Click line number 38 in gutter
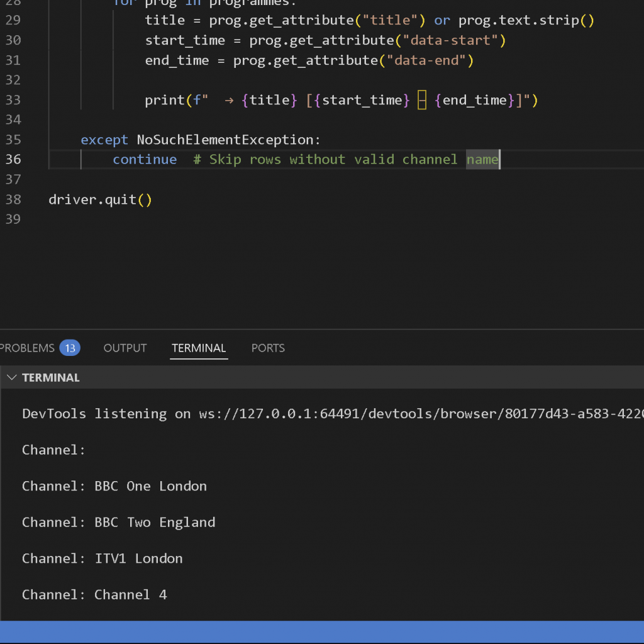This screenshot has width=644, height=644. pyautogui.click(x=13, y=199)
